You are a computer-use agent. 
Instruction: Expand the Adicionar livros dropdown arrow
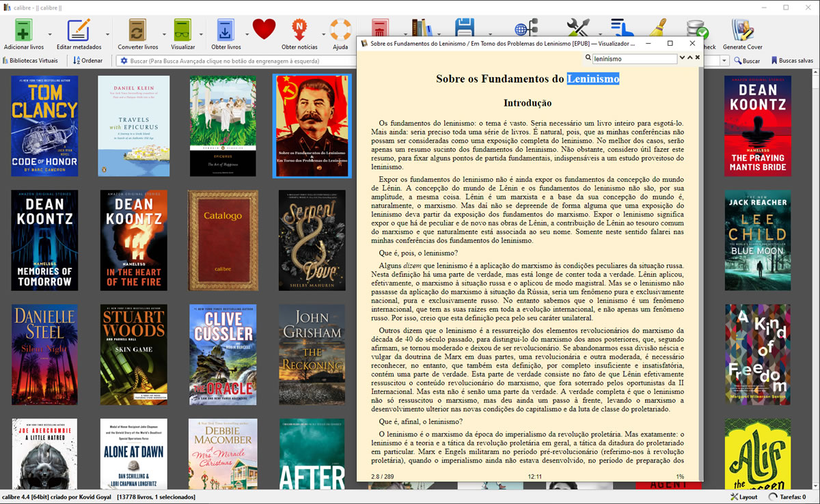click(50, 34)
